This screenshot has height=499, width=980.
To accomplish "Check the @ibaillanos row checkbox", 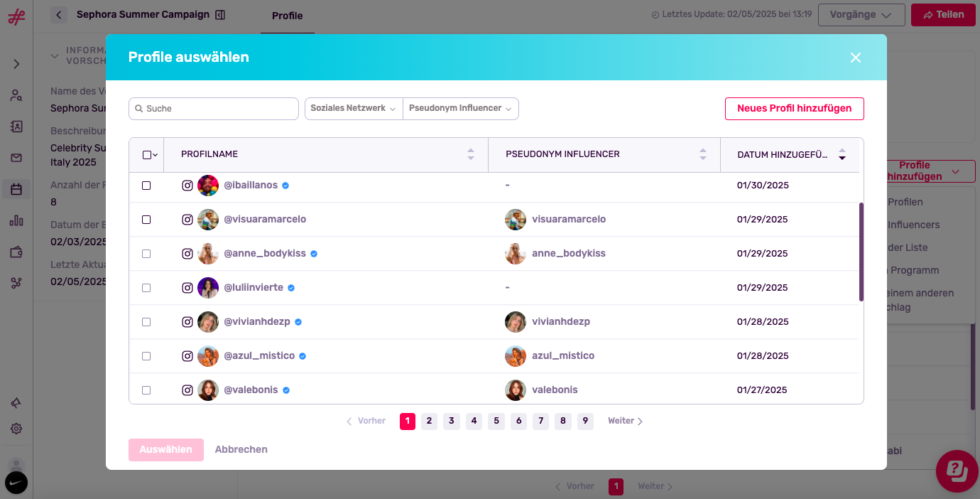I will click(x=146, y=186).
